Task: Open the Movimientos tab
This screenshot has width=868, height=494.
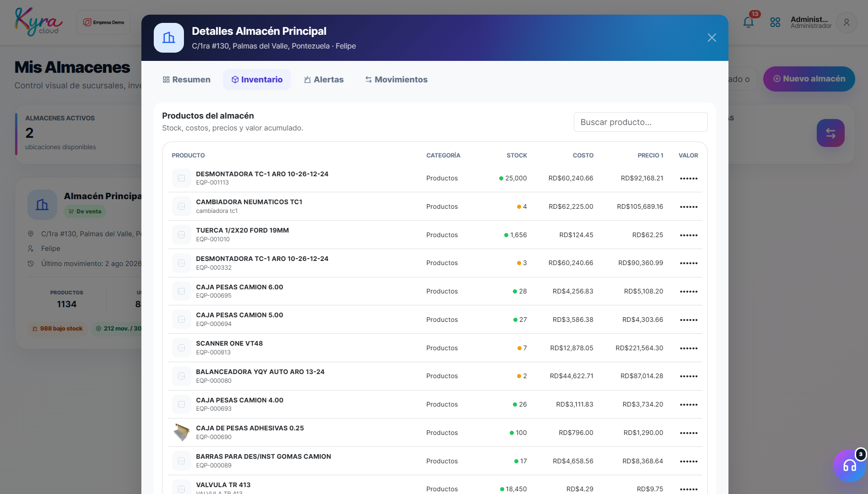Action: (x=396, y=80)
